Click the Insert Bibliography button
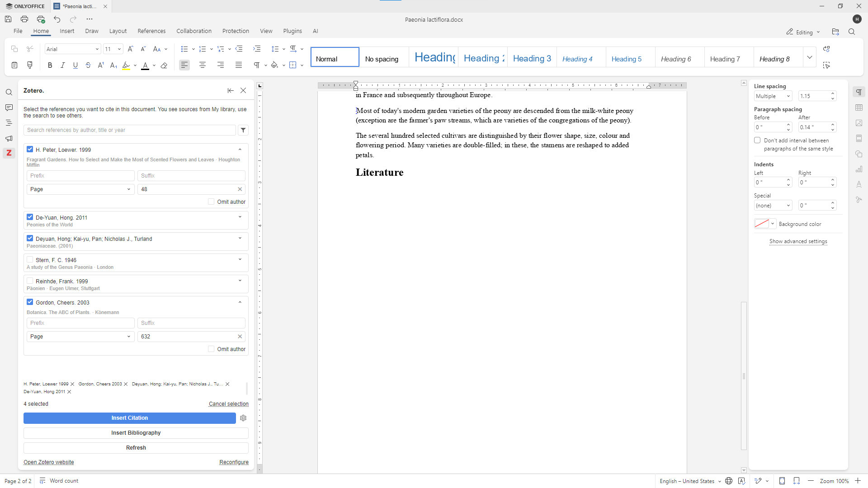Screen dimensions: 868x488 point(136,433)
